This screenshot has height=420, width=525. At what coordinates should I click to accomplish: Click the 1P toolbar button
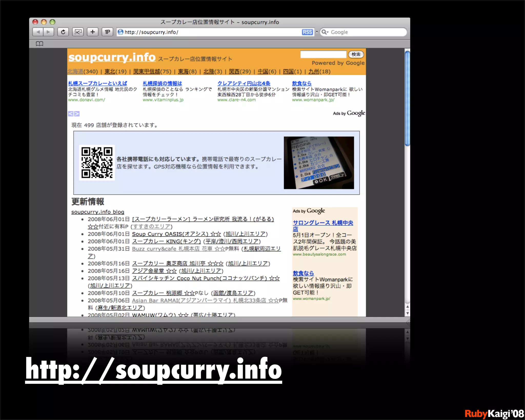pyautogui.click(x=107, y=32)
